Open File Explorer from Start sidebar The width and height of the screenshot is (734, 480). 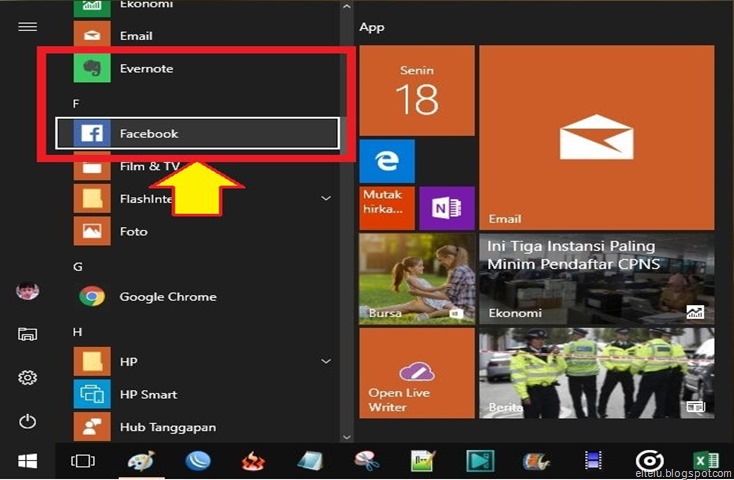coord(27,334)
